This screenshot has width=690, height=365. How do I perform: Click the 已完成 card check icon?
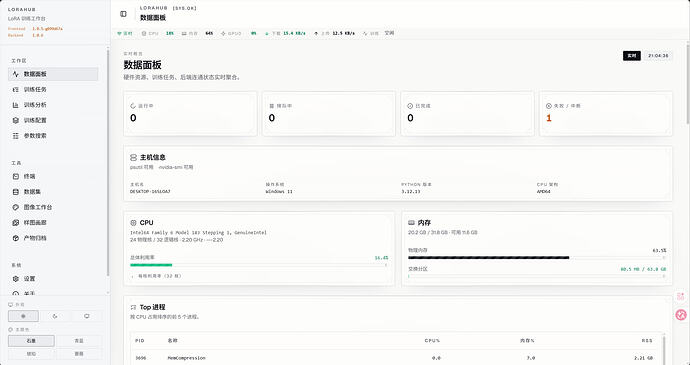click(x=410, y=106)
